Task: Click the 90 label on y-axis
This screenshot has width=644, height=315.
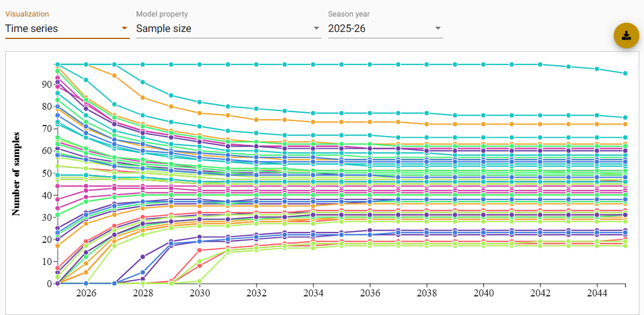Action: pyautogui.click(x=46, y=84)
